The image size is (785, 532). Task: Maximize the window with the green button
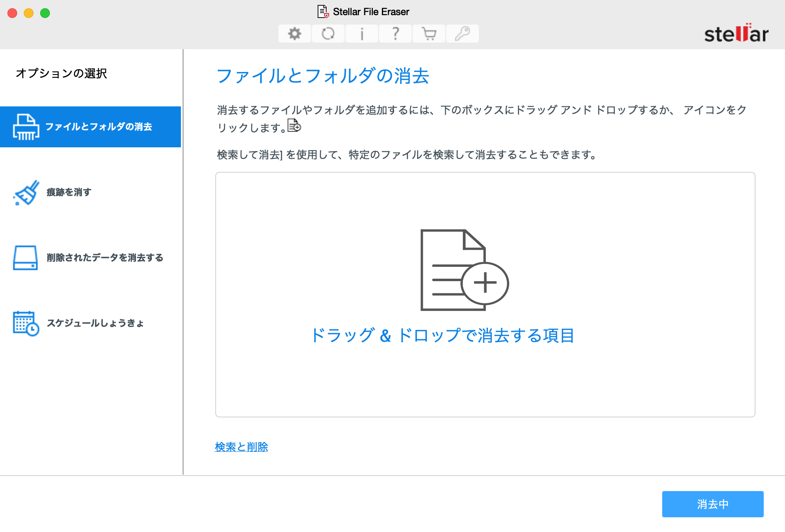pyautogui.click(x=45, y=13)
